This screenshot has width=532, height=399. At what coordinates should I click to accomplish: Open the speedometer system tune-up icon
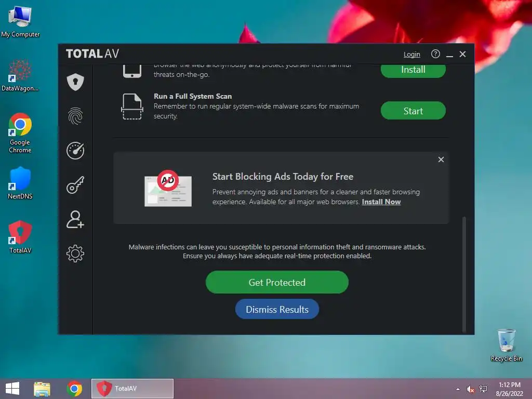[75, 150]
